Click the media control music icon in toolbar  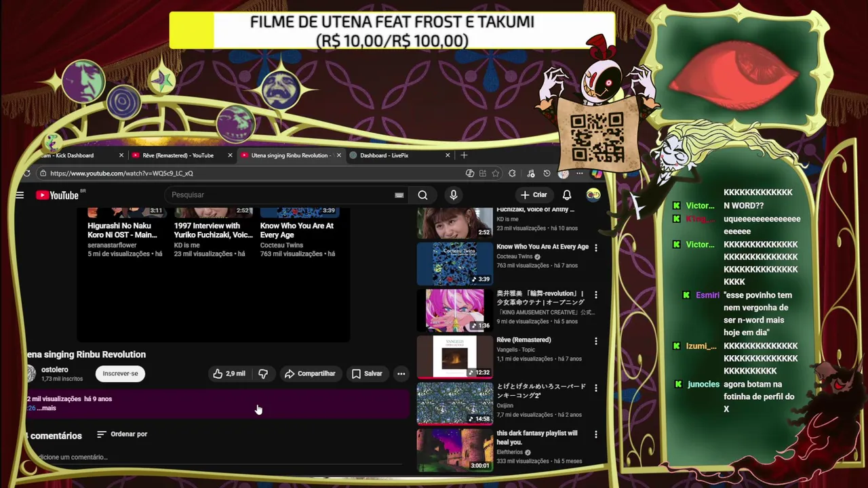pyautogui.click(x=530, y=174)
